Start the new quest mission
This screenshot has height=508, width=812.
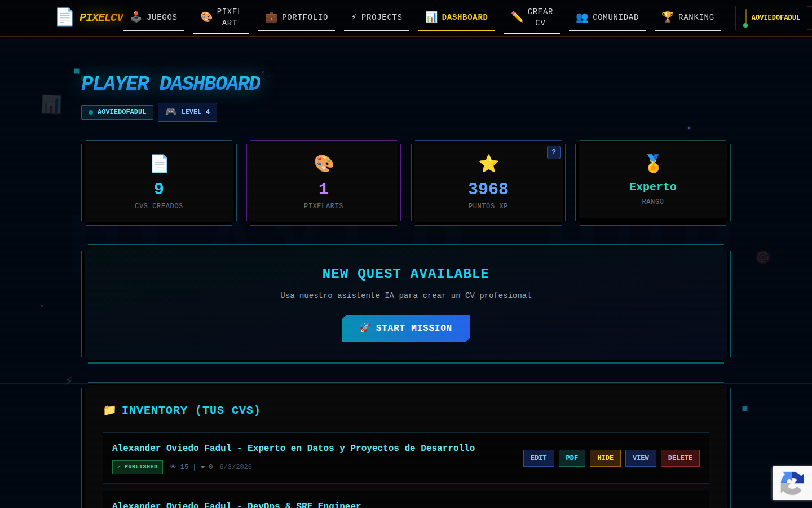click(406, 329)
